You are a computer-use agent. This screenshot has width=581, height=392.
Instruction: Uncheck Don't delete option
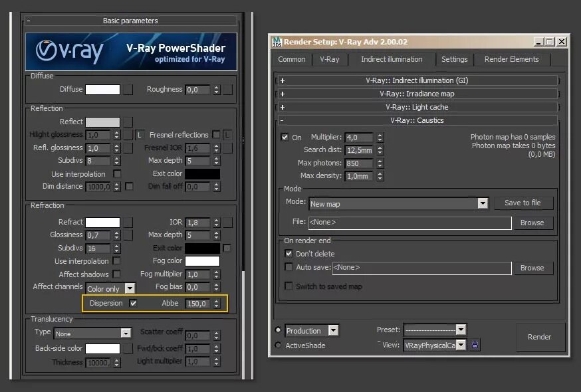tap(289, 253)
